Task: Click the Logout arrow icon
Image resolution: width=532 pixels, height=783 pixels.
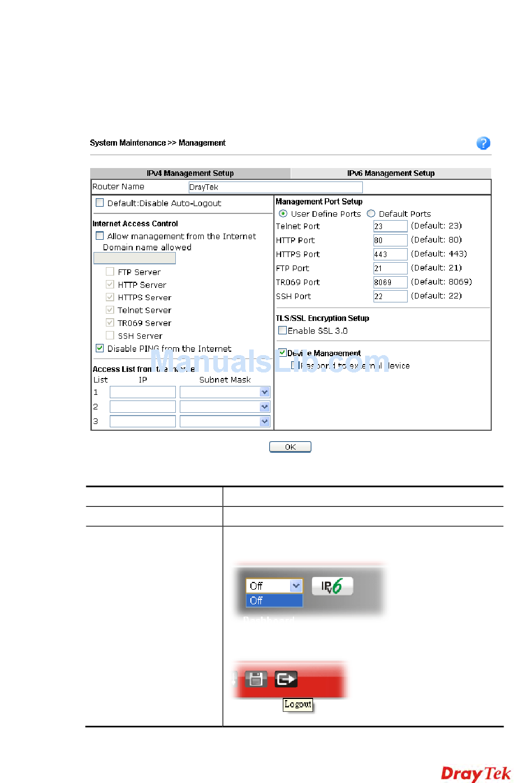Action: (x=286, y=679)
